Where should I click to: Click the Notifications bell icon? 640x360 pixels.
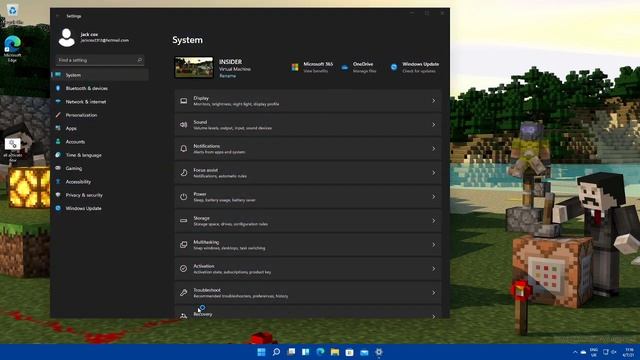coord(184,149)
